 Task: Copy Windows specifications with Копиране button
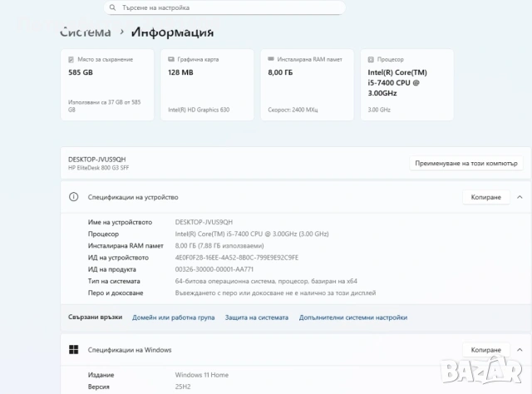click(x=485, y=350)
